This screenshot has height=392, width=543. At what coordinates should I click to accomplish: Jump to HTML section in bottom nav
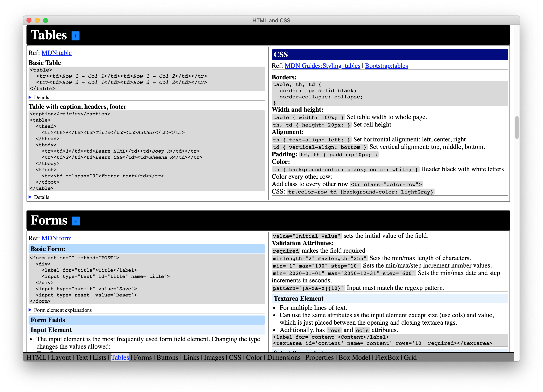[x=36, y=357]
